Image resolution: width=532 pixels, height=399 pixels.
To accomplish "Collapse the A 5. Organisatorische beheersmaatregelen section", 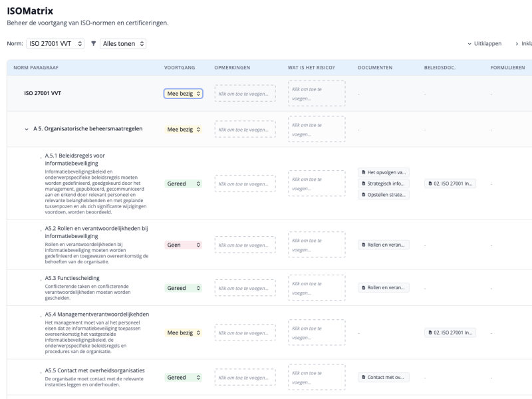I will pos(27,129).
